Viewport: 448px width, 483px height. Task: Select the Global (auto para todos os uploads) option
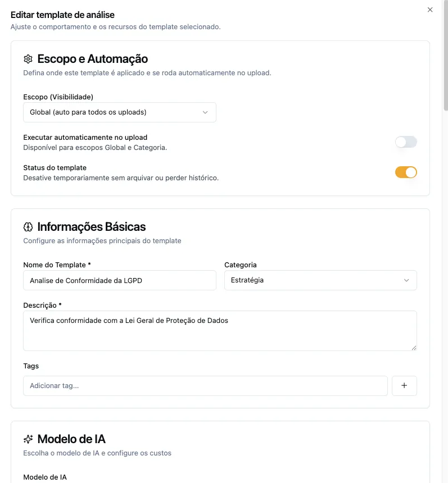pyautogui.click(x=120, y=112)
